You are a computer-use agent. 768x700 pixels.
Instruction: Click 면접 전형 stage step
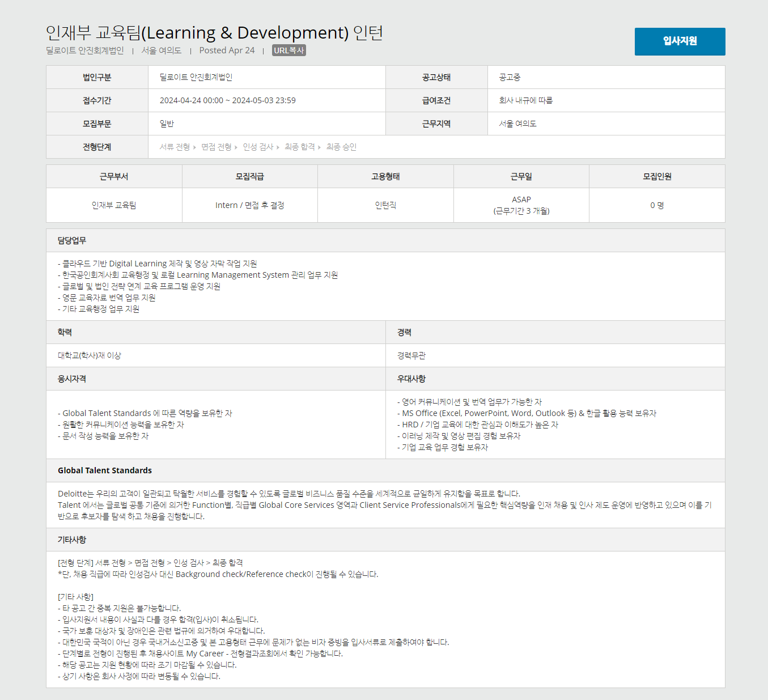[x=217, y=147]
